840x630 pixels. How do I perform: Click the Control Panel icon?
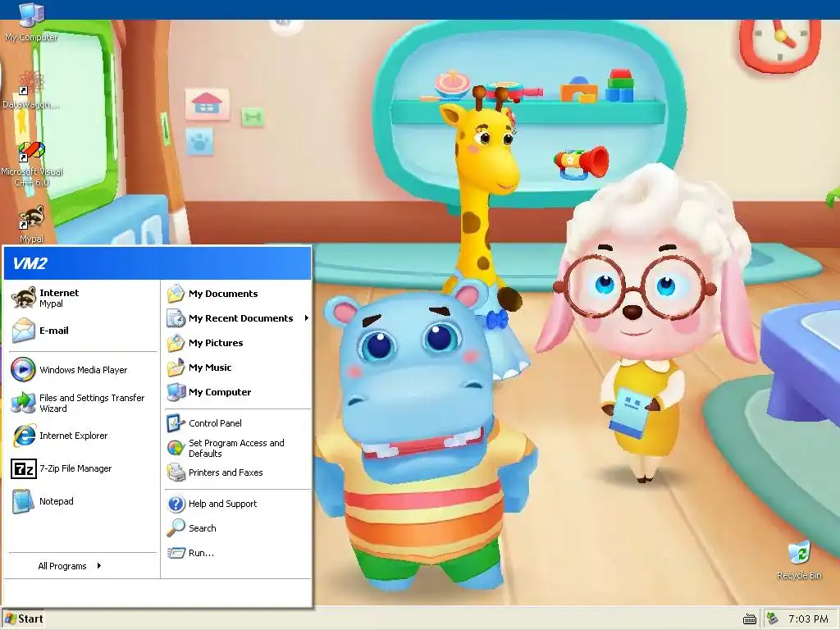[x=176, y=423]
